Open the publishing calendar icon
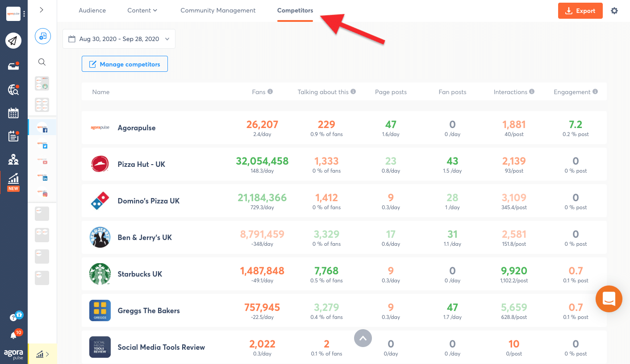The width and height of the screenshot is (630, 364). pos(13,113)
